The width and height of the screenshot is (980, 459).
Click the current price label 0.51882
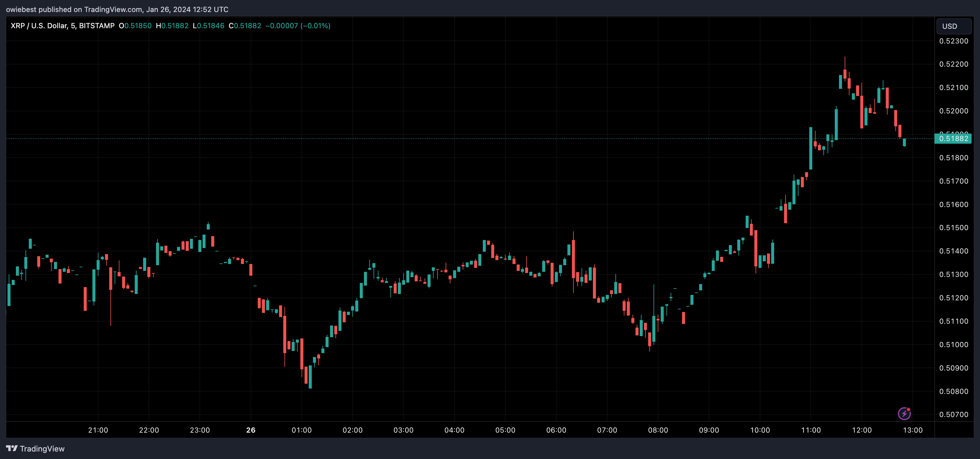(x=953, y=138)
